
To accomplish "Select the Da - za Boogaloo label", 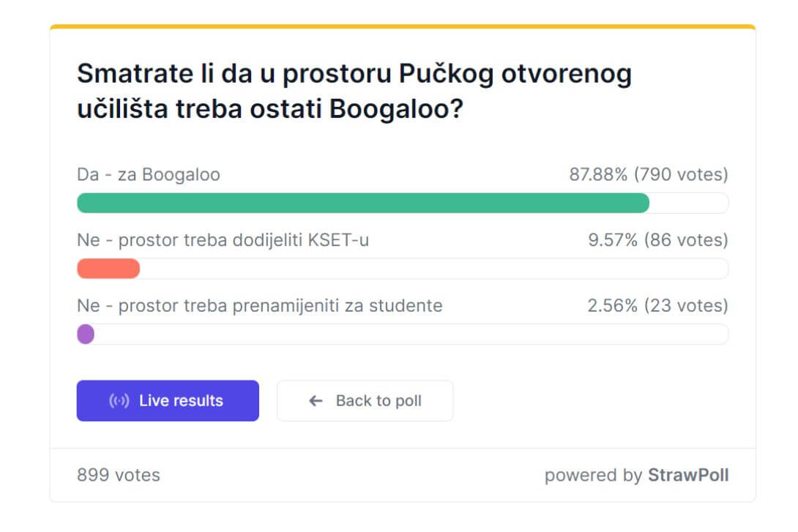I will coord(149,174).
